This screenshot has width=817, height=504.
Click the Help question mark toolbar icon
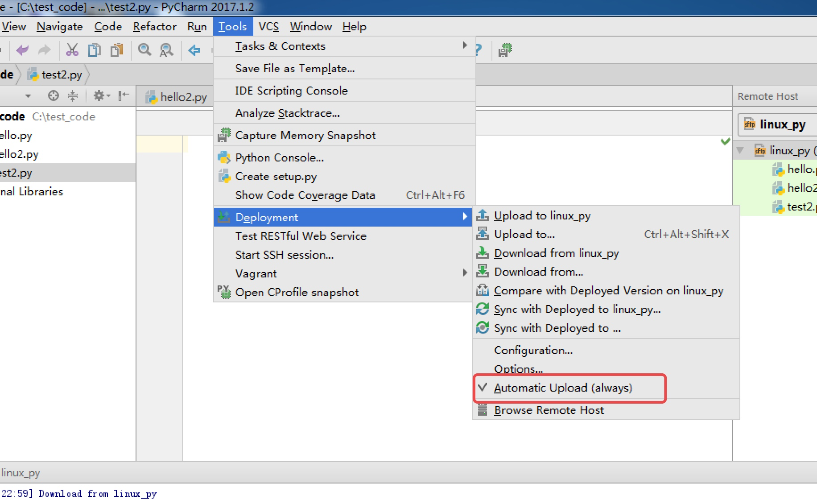point(479,50)
